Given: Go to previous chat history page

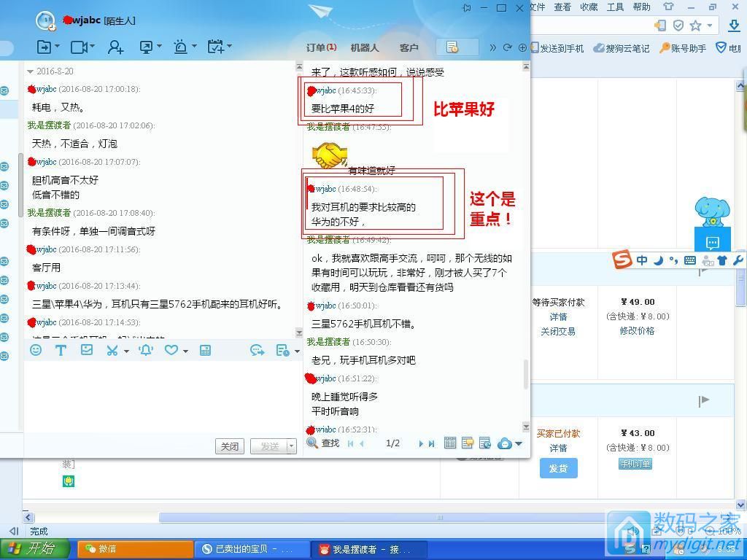Looking at the screenshot, I should [x=362, y=444].
